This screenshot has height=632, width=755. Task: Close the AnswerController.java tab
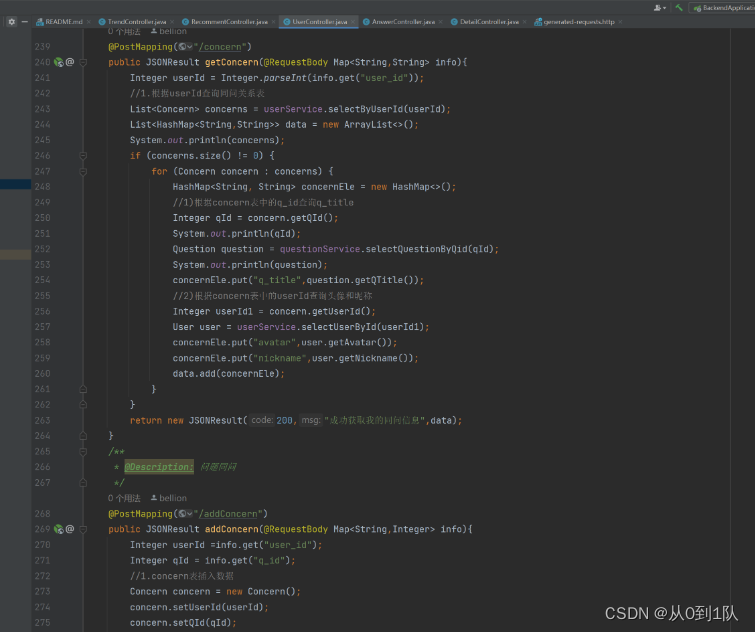441,22
